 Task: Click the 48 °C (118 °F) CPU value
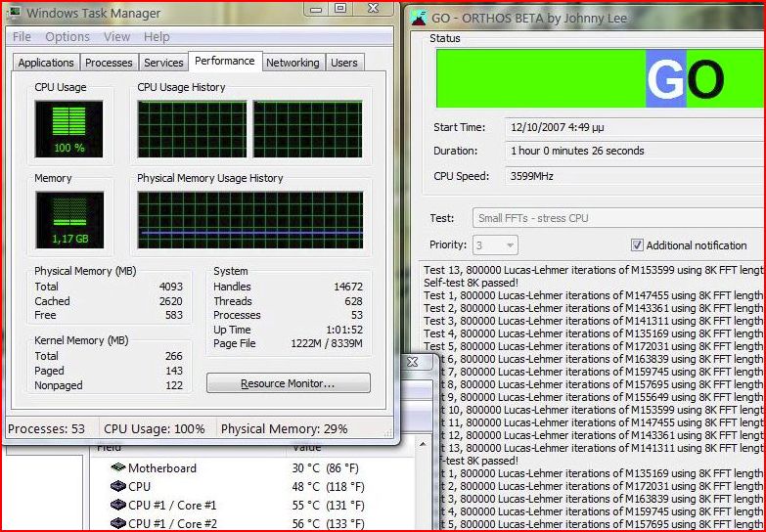(329, 487)
